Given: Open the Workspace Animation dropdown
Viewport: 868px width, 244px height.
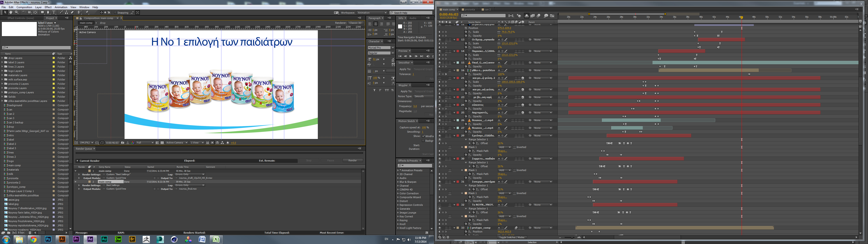Looking at the screenshot, I should point(372,12).
